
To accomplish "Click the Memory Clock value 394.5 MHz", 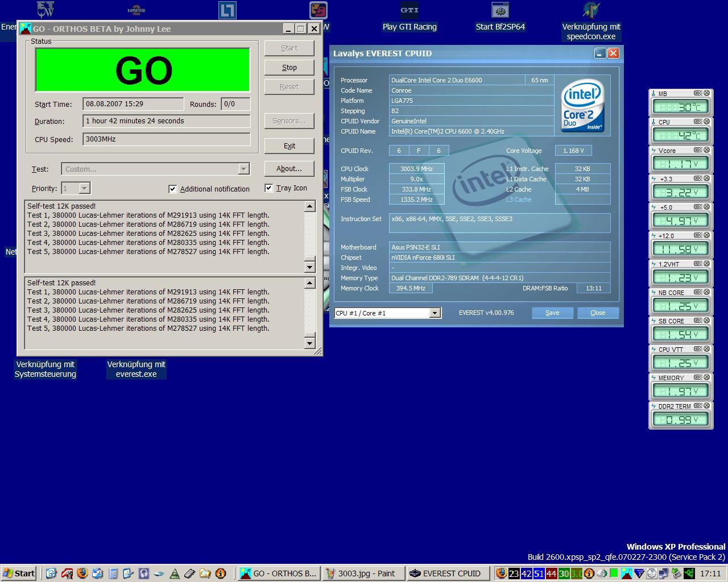I will click(x=411, y=288).
